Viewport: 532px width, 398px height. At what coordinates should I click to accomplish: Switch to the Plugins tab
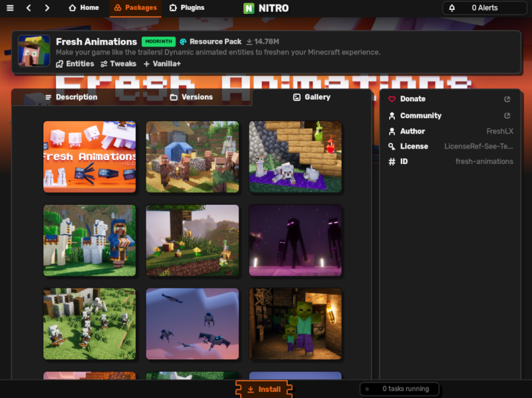click(x=187, y=8)
